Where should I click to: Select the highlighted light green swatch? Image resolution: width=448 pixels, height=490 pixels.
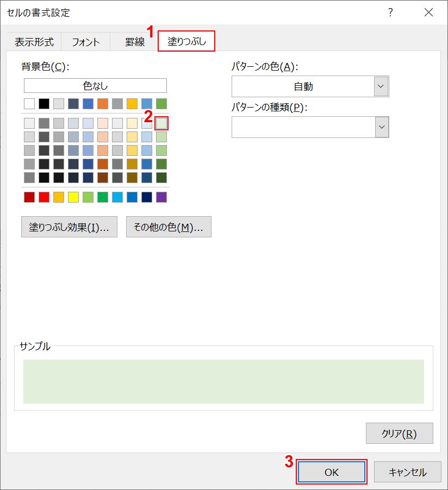pos(160,123)
